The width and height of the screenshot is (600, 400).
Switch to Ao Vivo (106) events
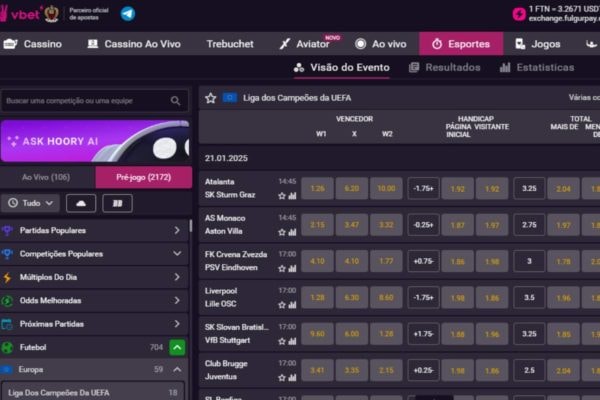[x=46, y=177]
